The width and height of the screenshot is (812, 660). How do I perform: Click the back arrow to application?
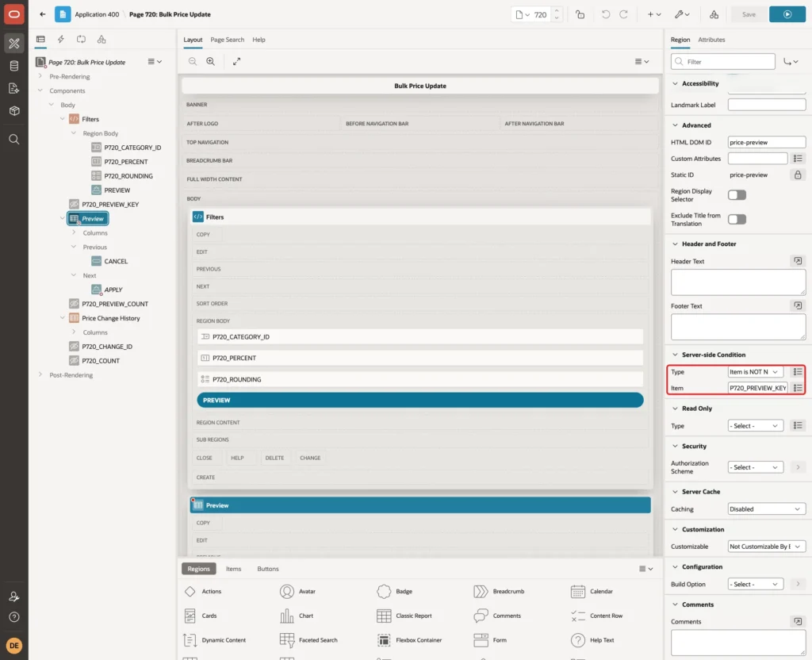tap(43, 14)
